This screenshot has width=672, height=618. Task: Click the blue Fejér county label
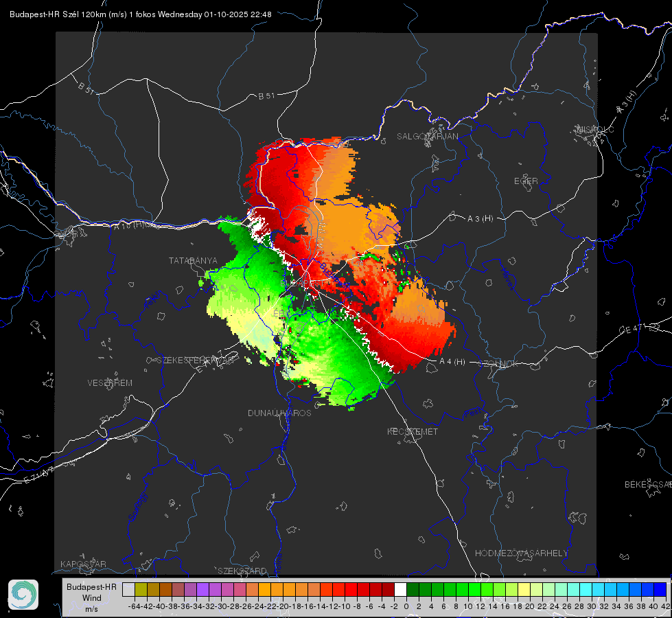[x=154, y=300]
